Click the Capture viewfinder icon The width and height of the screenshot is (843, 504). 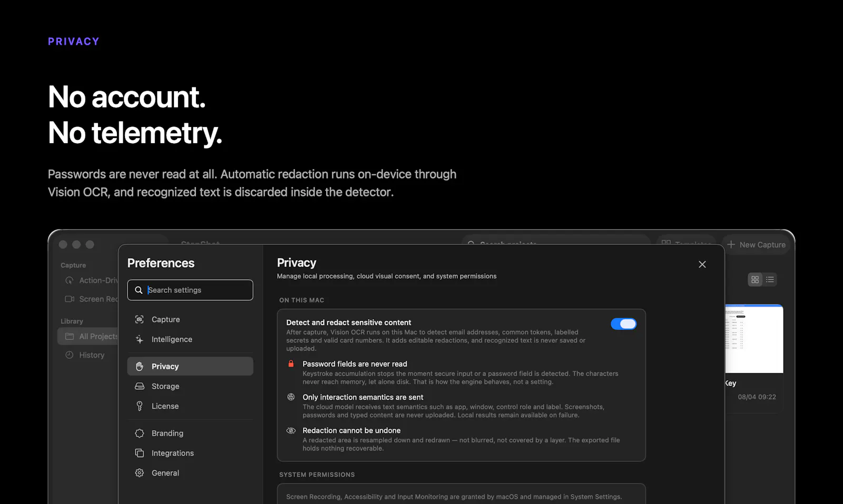point(140,320)
